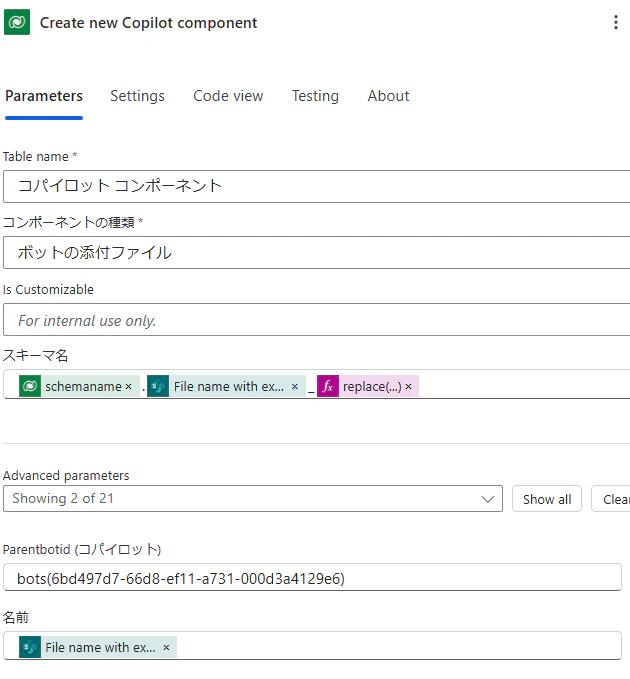The height and width of the screenshot is (679, 630).
Task: Click SharePoint icon in 名前 field
Action: (x=30, y=647)
